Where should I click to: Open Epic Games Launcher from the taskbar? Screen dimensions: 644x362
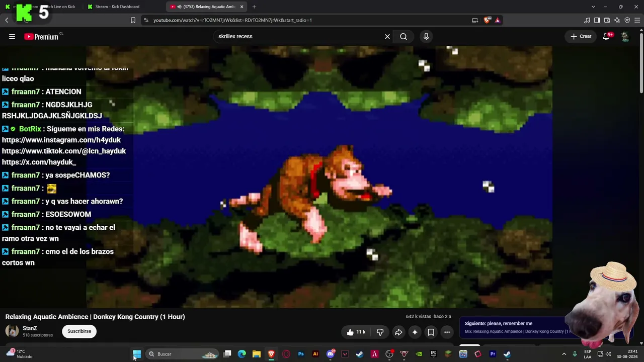coord(434,354)
